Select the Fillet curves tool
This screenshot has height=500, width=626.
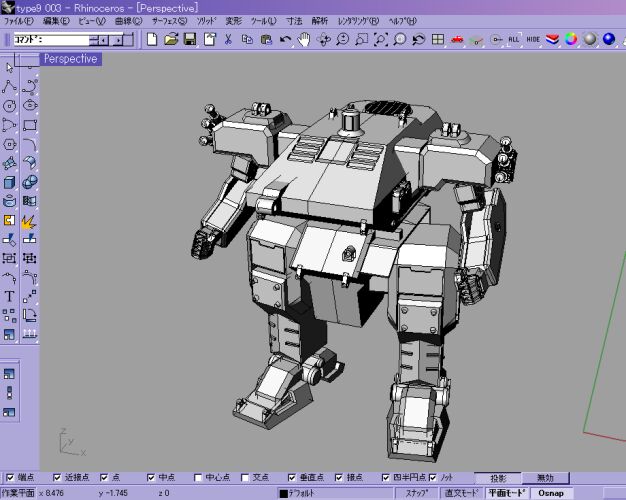[30, 144]
